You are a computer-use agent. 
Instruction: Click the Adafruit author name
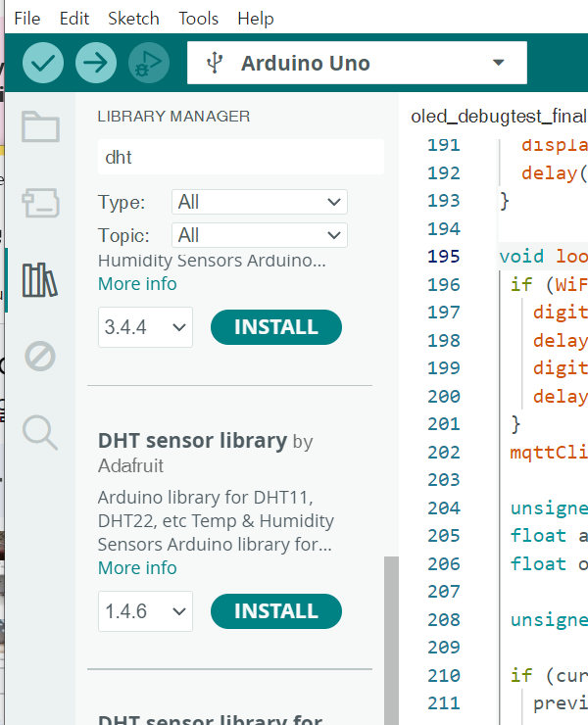point(131,465)
